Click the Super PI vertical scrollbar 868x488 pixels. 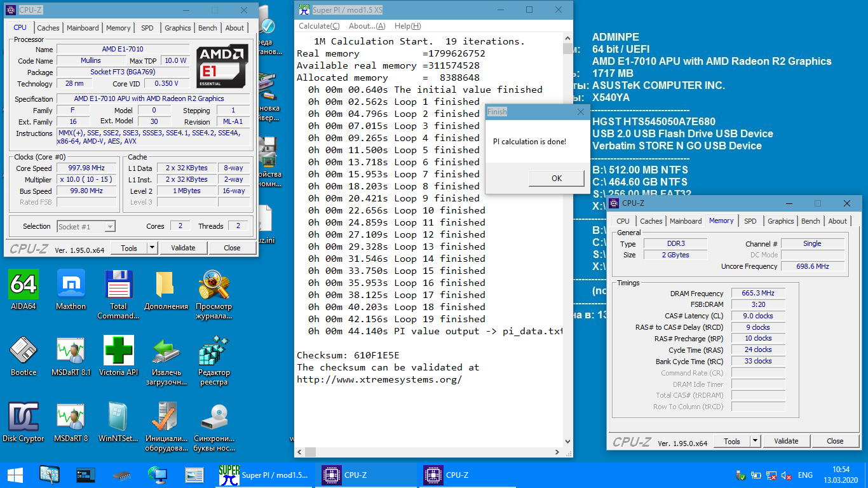(x=568, y=238)
